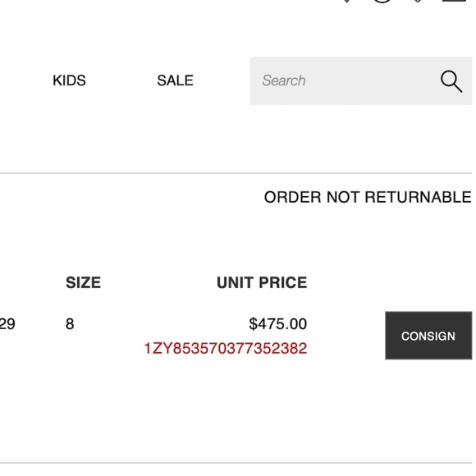The height and width of the screenshot is (476, 476).
Task: Click the SIZE column header
Action: (x=83, y=282)
